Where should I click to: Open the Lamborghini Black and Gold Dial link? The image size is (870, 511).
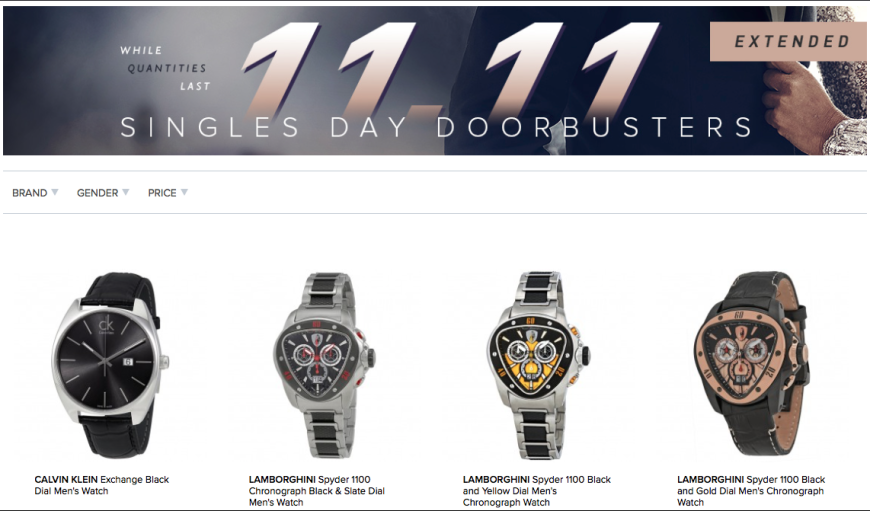pos(751,491)
